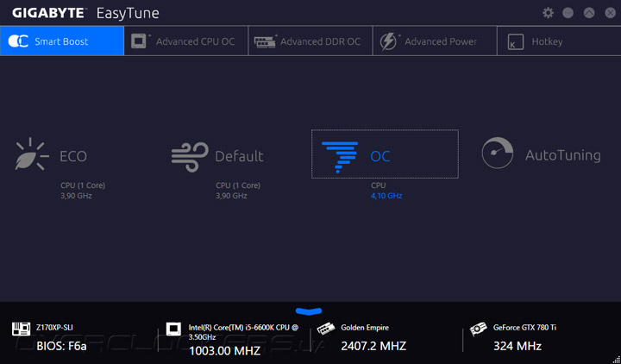The image size is (621, 364).
Task: Click the ECO leaf icon
Action: pyautogui.click(x=32, y=154)
